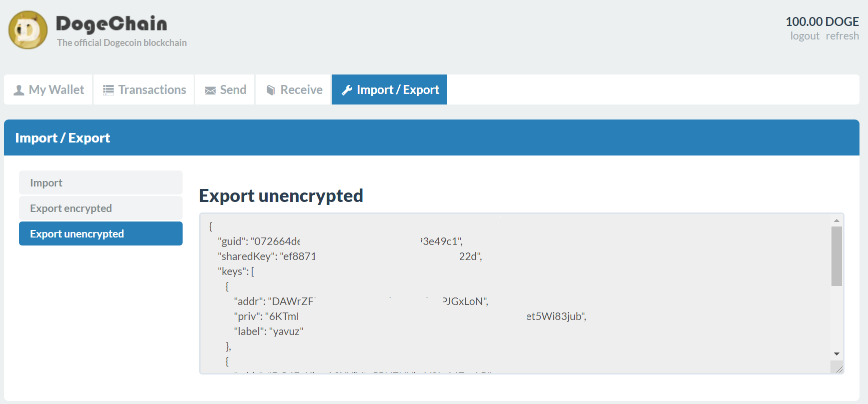The image size is (868, 404).
Task: Click the "guid" line in export
Action: tap(340, 241)
